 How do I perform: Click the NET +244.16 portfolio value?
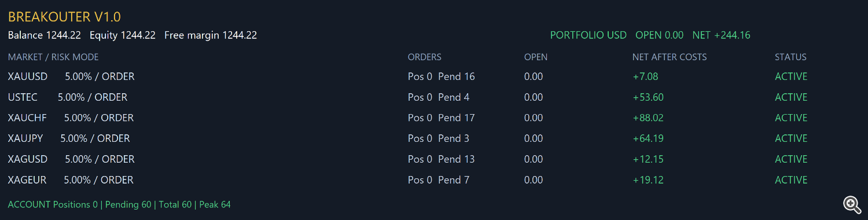tap(721, 35)
